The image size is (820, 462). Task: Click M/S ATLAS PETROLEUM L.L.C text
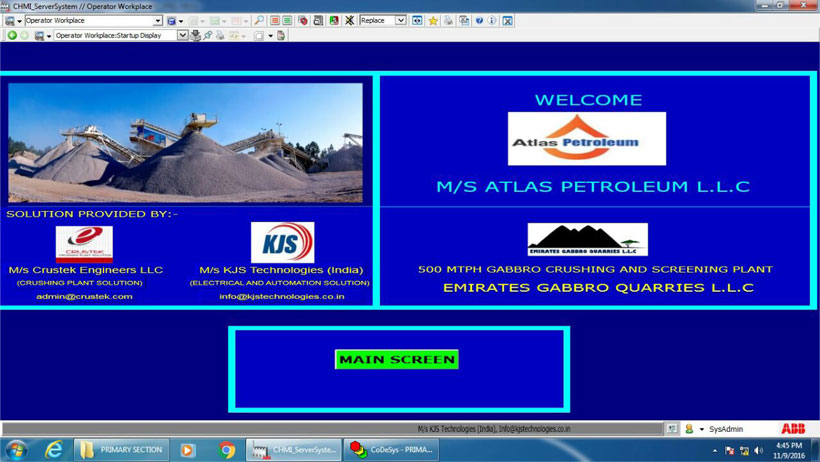(593, 186)
